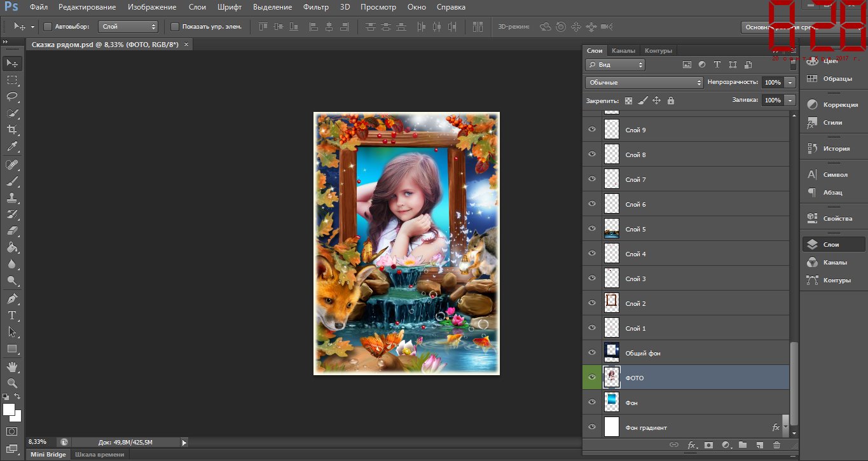Add a layer style with fx button
Viewport: 868px width, 461px height.
click(692, 445)
